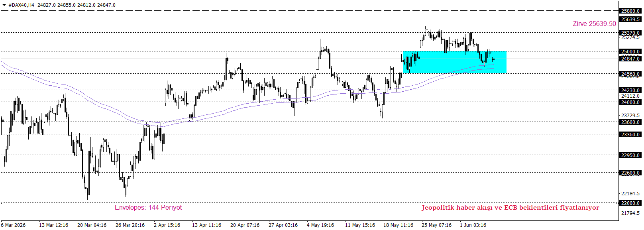
Task: Click the 24112.0 price scale value
Action: click(x=630, y=96)
